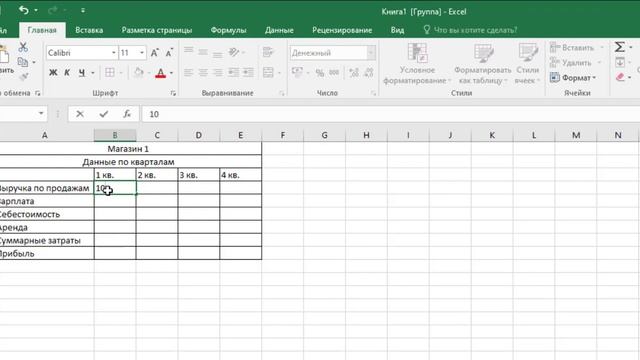Viewport: 640px width, 360px height.
Task: Switch to the Формулы tab
Action: coord(229,30)
